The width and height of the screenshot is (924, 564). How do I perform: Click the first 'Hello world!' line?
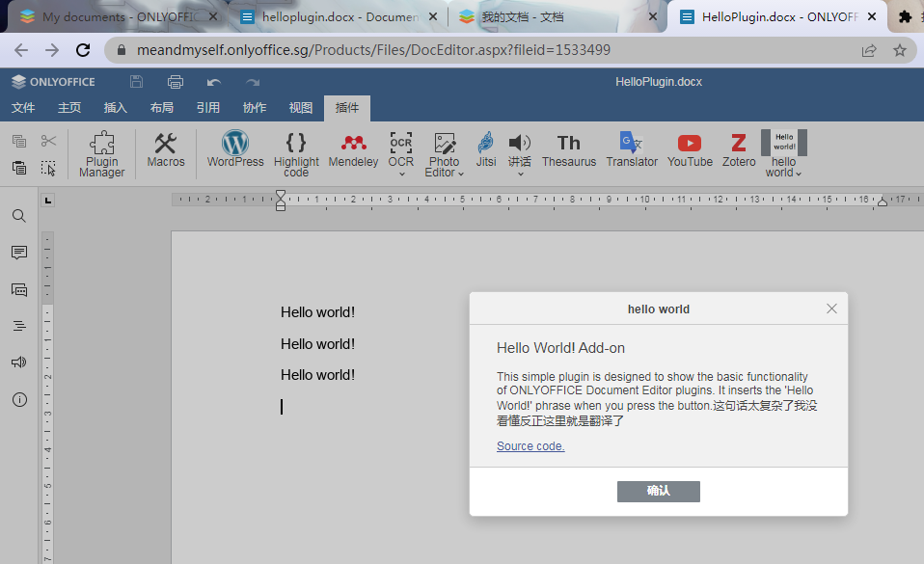317,312
